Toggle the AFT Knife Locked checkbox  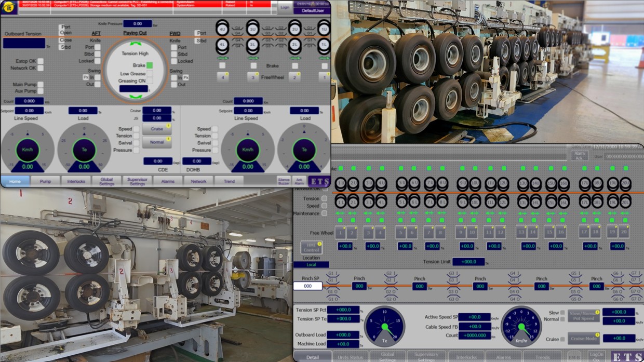point(97,61)
